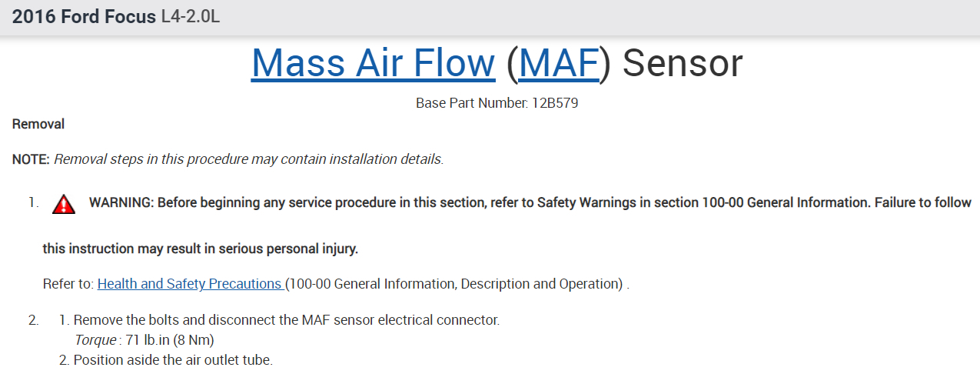
Task: Click the Base Part Number 12B579 text
Action: pos(497,103)
